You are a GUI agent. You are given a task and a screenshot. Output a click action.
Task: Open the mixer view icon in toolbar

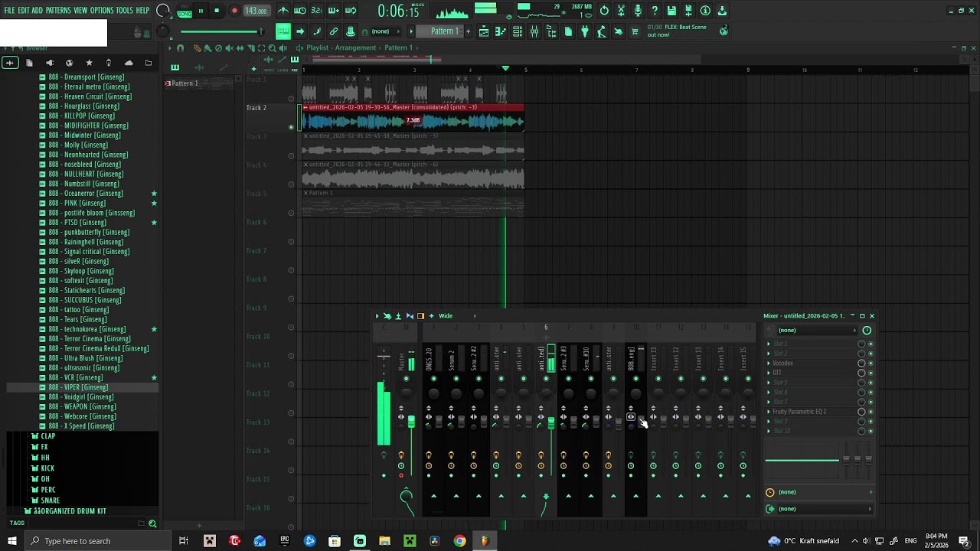[x=534, y=31]
